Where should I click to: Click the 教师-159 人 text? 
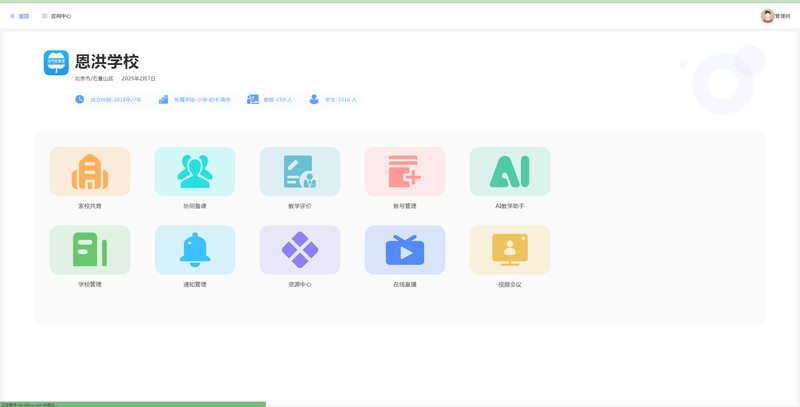coord(278,100)
